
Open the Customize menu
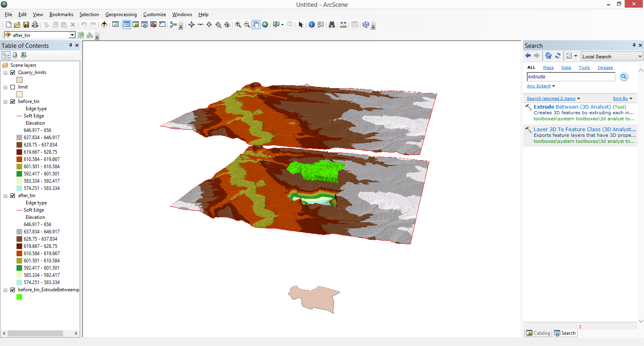[x=155, y=14]
